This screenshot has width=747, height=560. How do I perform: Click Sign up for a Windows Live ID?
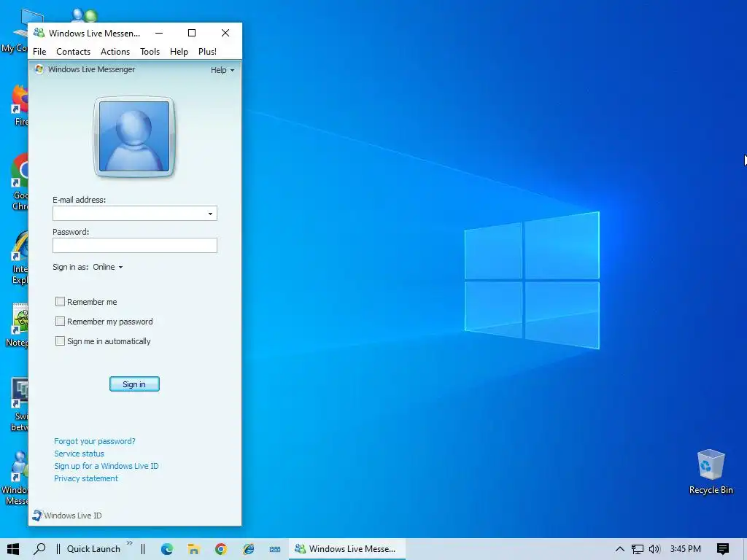tap(107, 466)
